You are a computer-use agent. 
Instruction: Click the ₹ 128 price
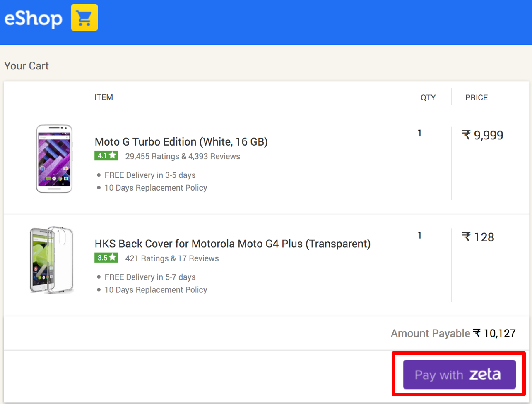[478, 237]
